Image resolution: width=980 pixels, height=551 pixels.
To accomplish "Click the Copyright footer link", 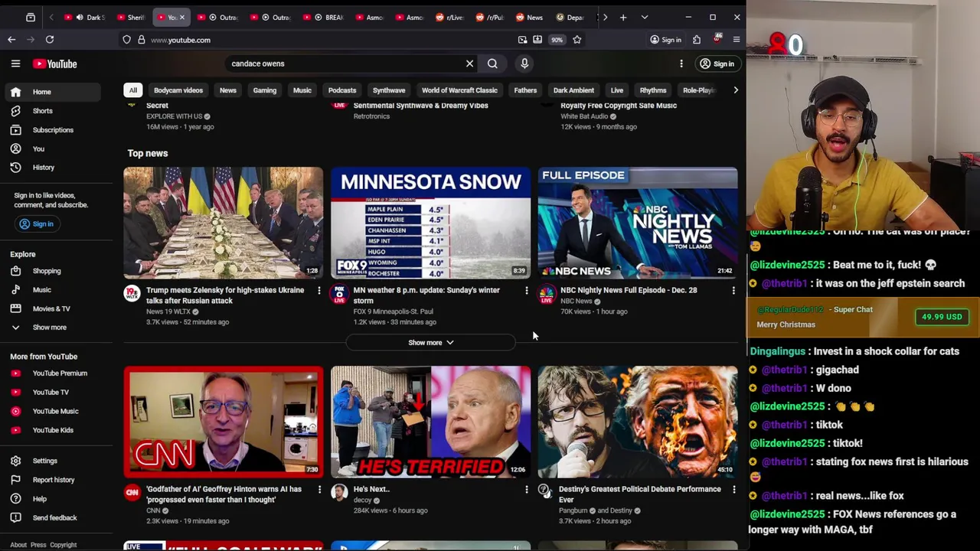I will (63, 545).
